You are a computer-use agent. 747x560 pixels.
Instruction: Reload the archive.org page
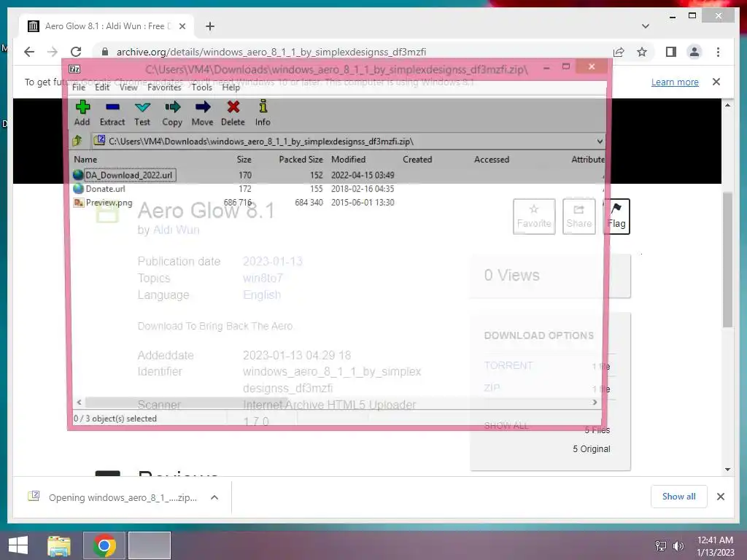coord(76,52)
